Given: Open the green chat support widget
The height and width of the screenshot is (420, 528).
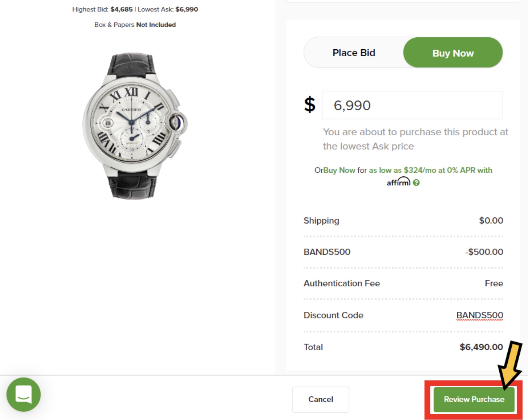Looking at the screenshot, I should [x=23, y=394].
